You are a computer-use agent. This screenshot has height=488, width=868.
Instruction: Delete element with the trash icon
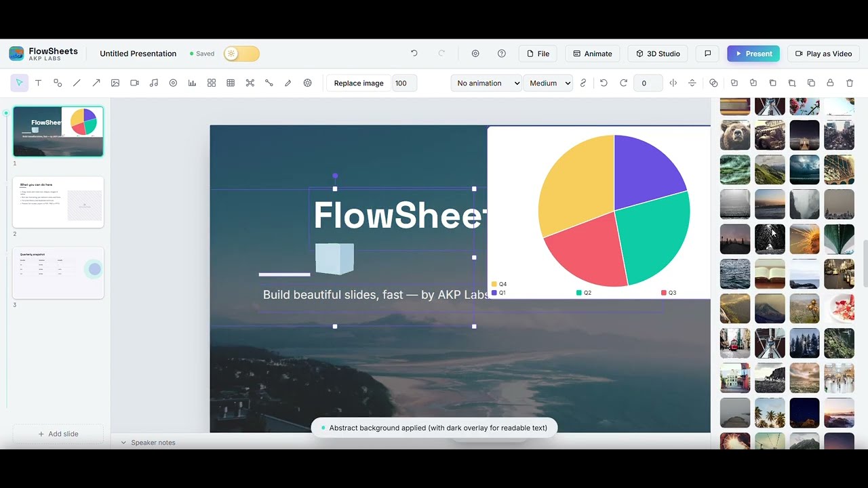(x=850, y=83)
